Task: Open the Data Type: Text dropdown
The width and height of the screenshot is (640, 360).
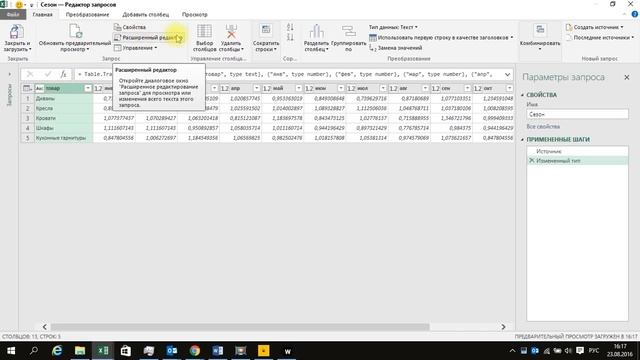Action: 393,27
